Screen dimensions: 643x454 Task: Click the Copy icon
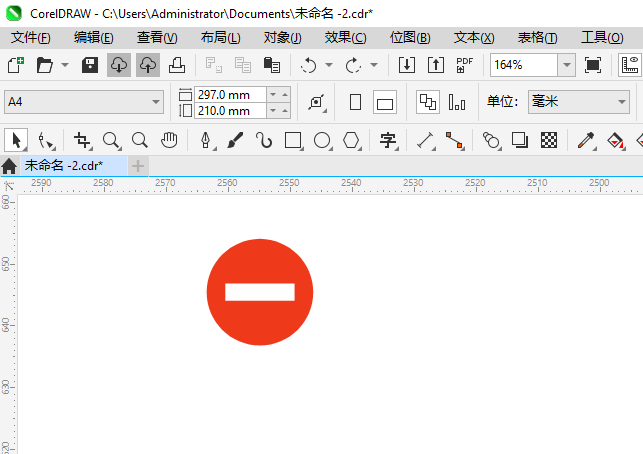tap(243, 65)
